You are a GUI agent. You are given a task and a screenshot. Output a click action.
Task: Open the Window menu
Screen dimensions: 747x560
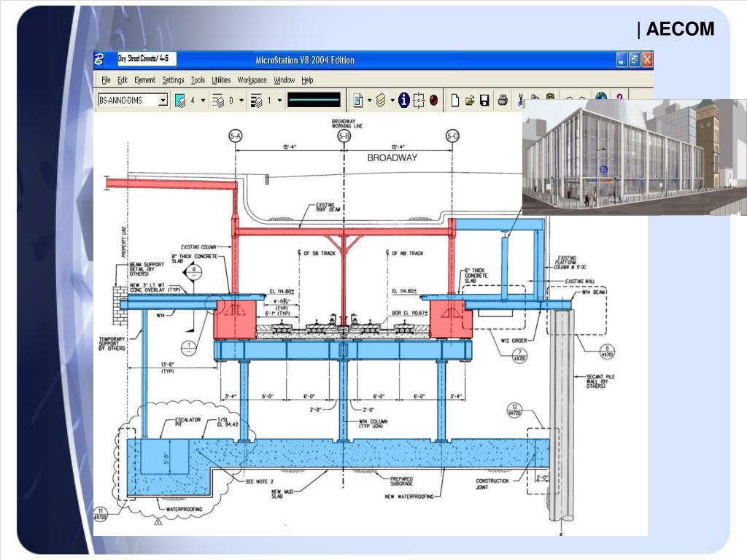pyautogui.click(x=284, y=80)
